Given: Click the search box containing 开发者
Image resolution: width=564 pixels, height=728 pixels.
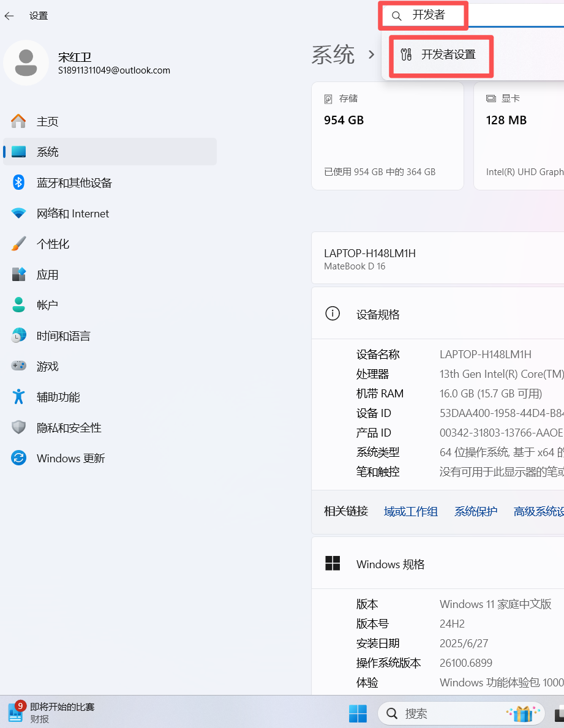Looking at the screenshot, I should click(473, 15).
